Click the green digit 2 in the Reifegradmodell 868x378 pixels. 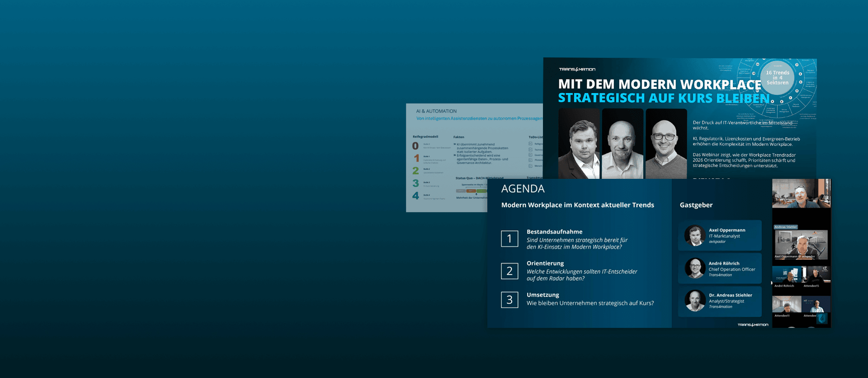pos(415,171)
